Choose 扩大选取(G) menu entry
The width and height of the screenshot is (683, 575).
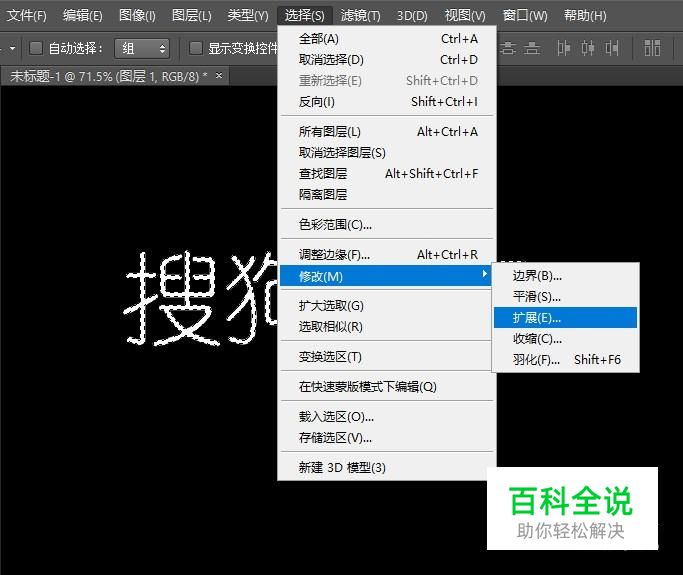pos(387,306)
